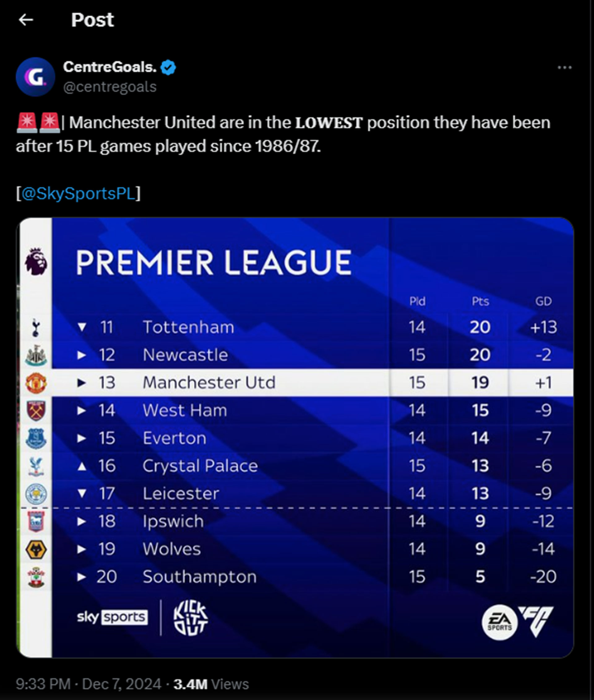Open the CentreGoals profile avatar
594x700 pixels.
tap(35, 77)
